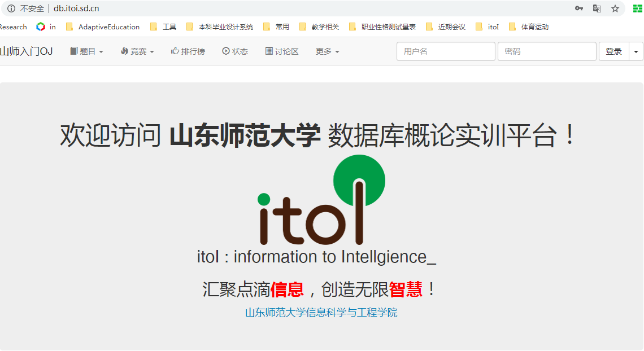Open the 讨论区 discussion page
Viewport: 644px width, 351px height.
pos(282,51)
